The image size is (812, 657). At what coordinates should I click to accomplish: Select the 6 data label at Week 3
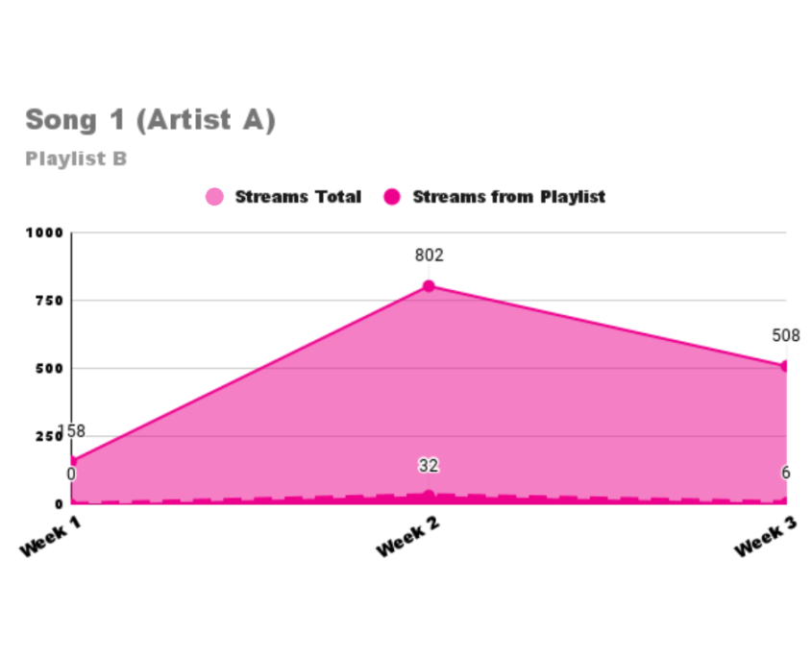[x=786, y=473]
